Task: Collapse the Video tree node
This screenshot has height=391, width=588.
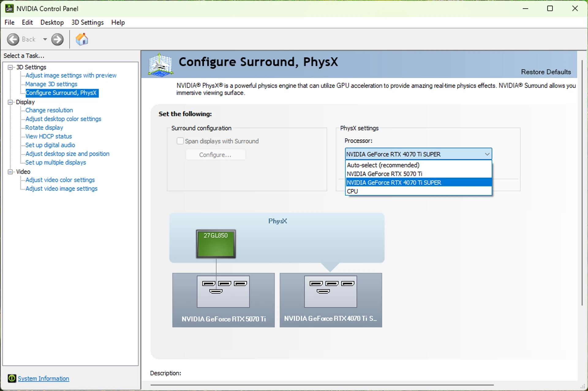Action: coord(10,172)
